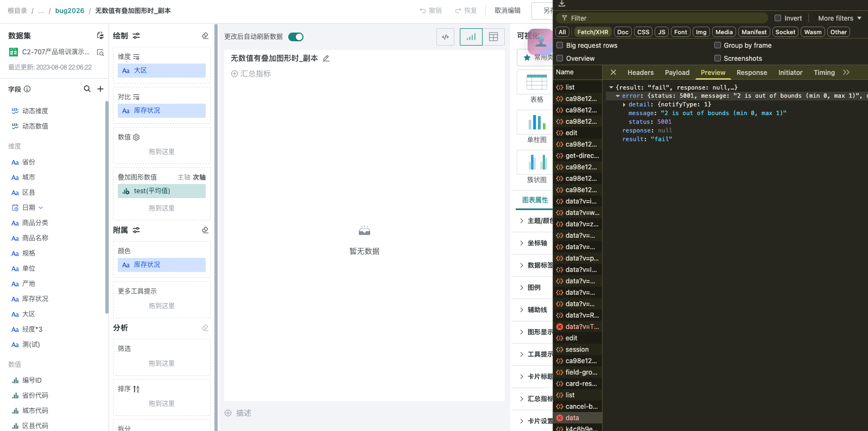Open the 附属 settings slider icon

[136, 230]
